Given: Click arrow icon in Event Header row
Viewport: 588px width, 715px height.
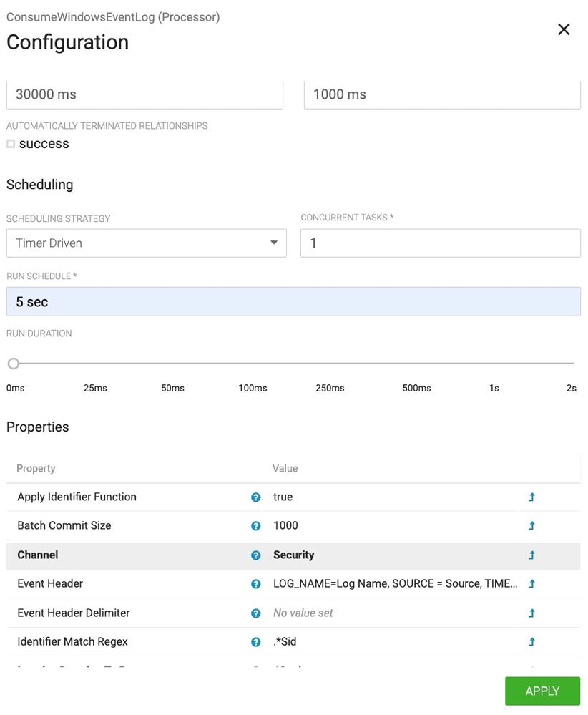Looking at the screenshot, I should coord(531,584).
